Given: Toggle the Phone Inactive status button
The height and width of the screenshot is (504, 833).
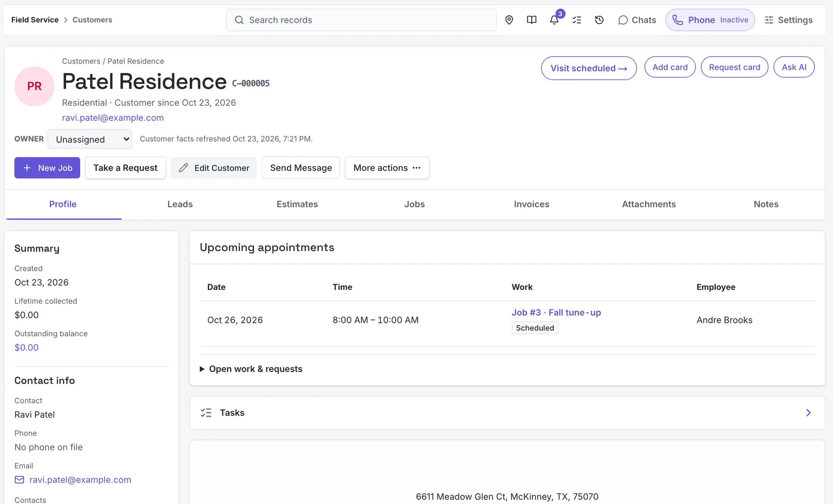Looking at the screenshot, I should coord(710,20).
